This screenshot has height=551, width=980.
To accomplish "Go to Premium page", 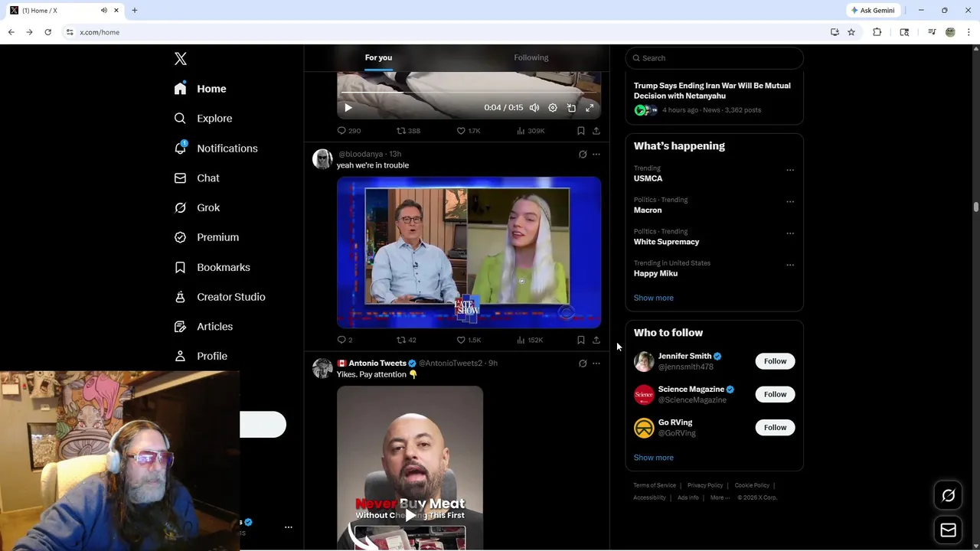I will click(x=206, y=237).
